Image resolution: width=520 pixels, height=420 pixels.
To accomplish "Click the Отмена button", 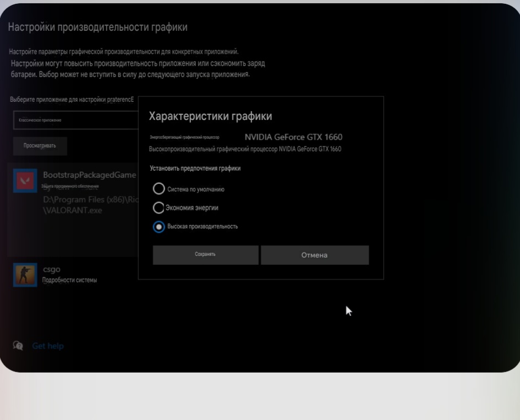I will coord(315,255).
